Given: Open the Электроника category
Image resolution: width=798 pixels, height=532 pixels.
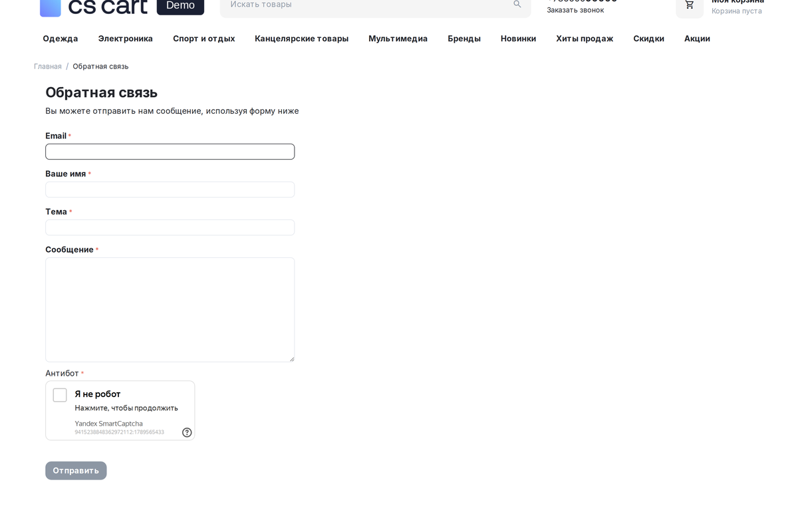Looking at the screenshot, I should click(x=126, y=39).
